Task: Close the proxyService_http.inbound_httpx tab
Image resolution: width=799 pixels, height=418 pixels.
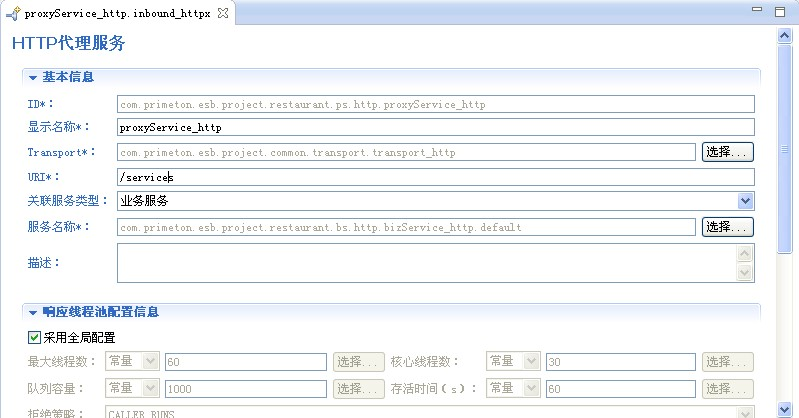Action: click(223, 15)
